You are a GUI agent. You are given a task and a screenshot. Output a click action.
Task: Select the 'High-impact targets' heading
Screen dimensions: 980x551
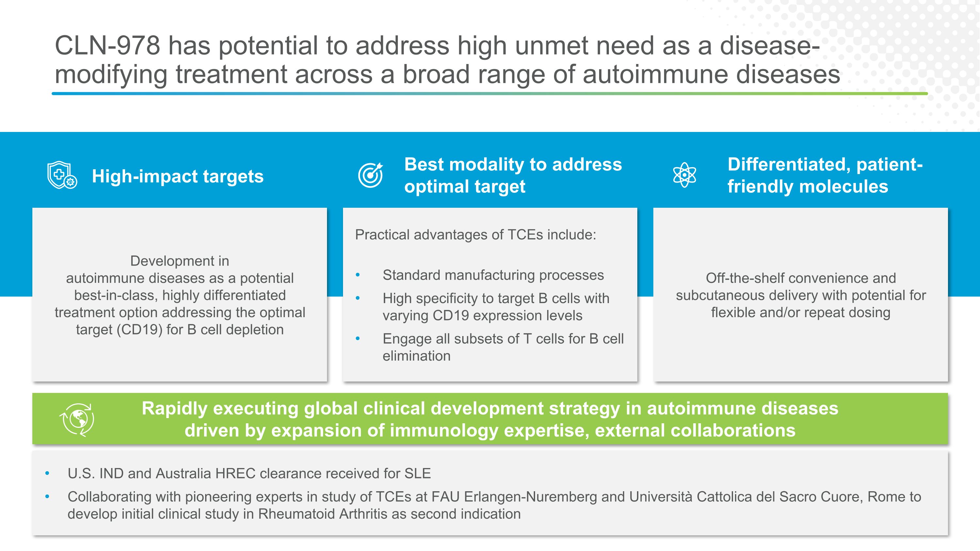click(x=178, y=176)
